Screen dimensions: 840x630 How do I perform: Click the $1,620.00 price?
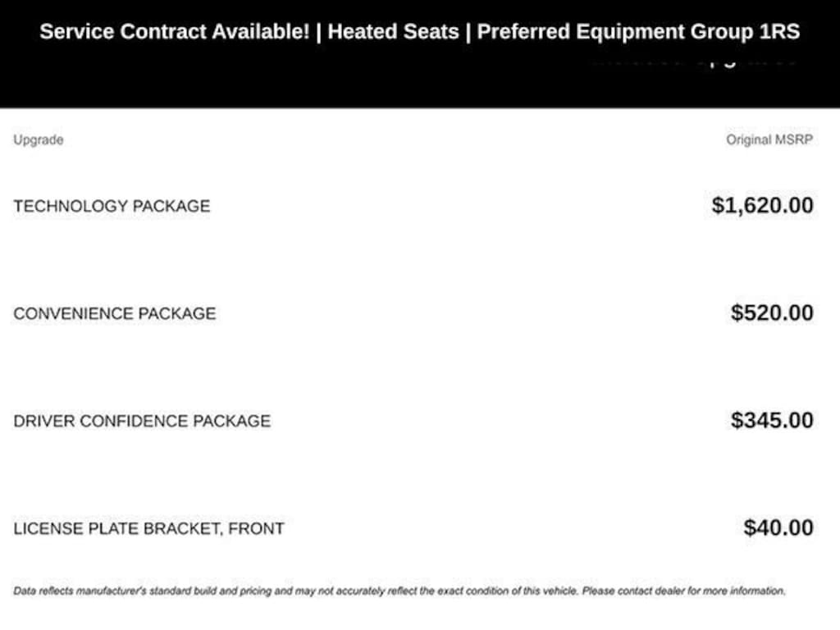(762, 205)
